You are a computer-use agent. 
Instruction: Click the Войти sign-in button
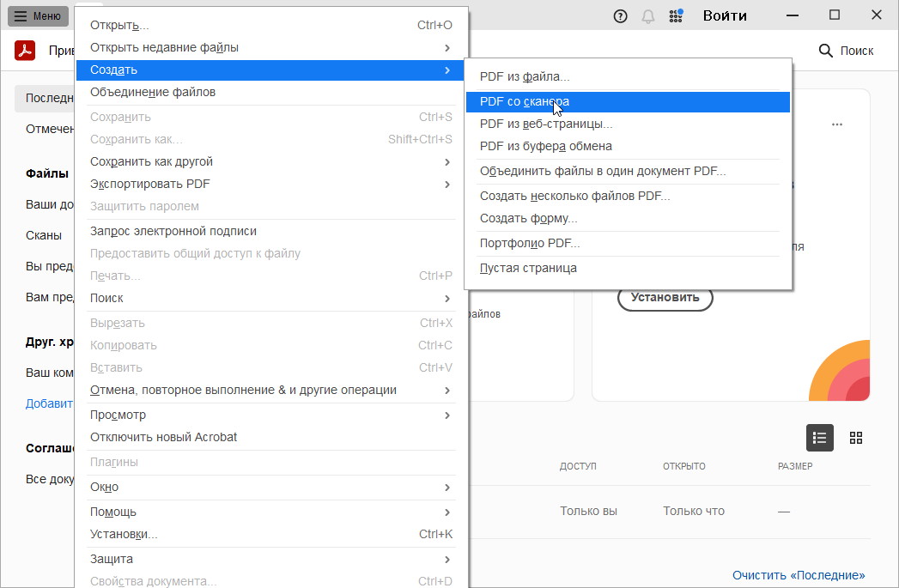click(725, 16)
